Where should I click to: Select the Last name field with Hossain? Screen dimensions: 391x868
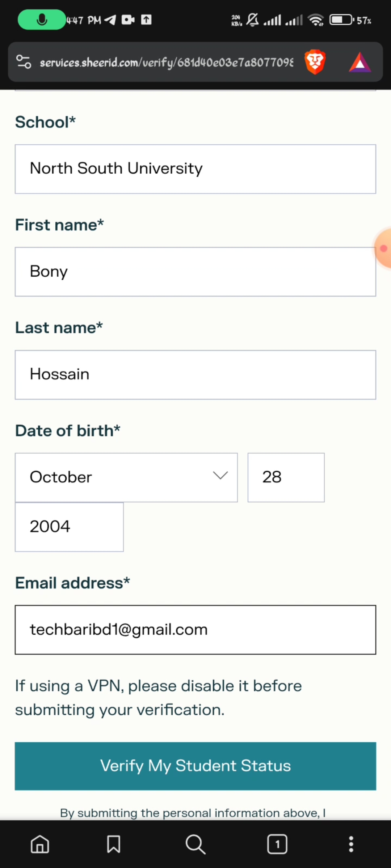click(x=195, y=375)
